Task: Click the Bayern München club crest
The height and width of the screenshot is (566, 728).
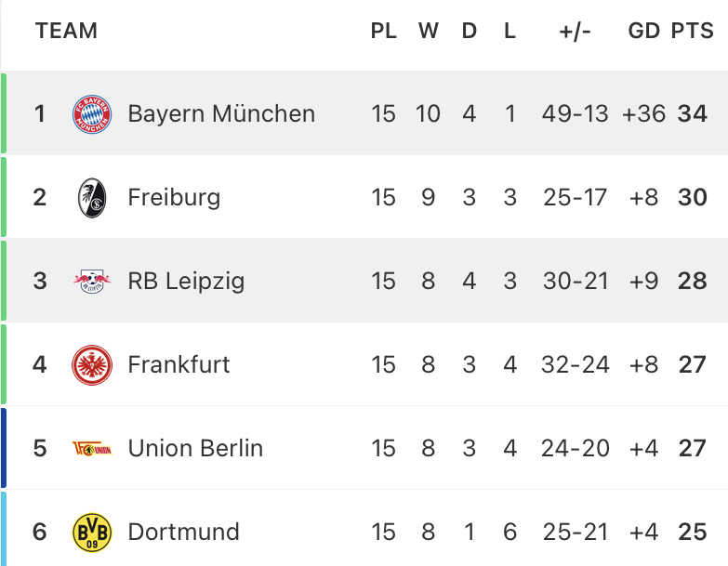Action: click(92, 114)
